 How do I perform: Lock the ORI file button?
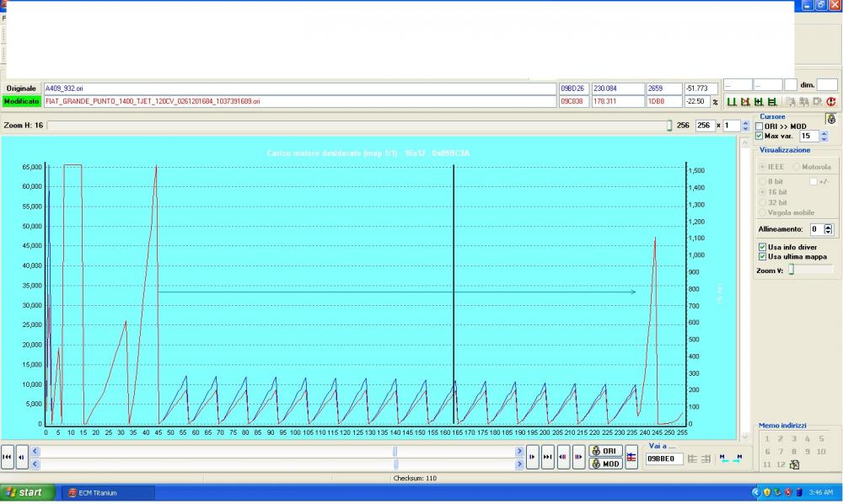(605, 451)
